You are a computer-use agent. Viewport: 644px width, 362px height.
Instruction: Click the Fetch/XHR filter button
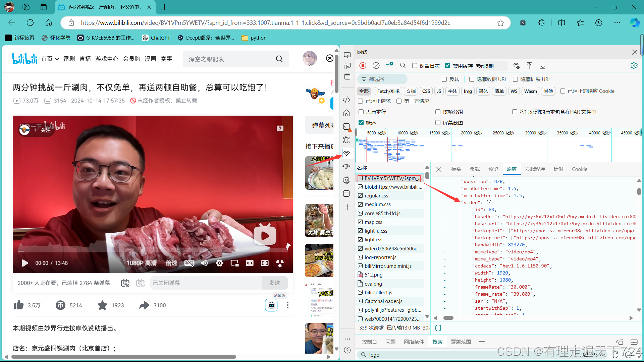tap(388, 91)
